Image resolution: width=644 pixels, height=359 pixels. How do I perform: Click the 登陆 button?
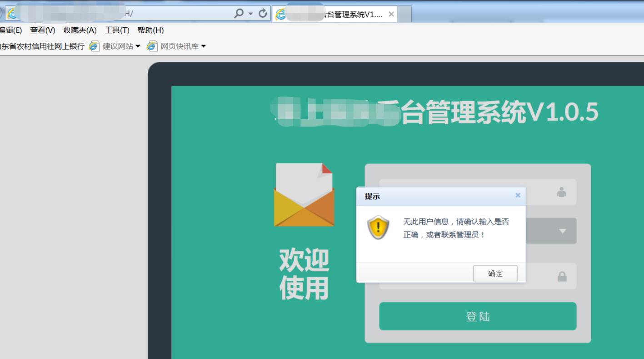tap(477, 316)
